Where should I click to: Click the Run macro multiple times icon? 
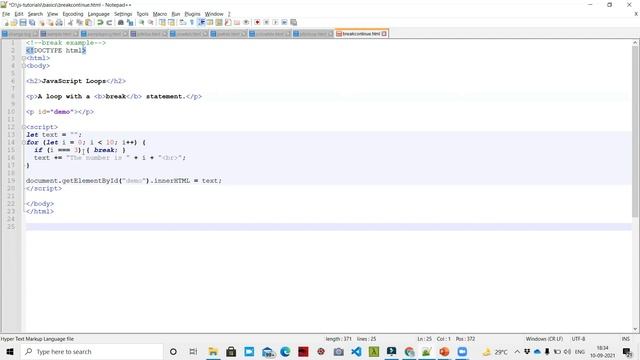[284, 22]
